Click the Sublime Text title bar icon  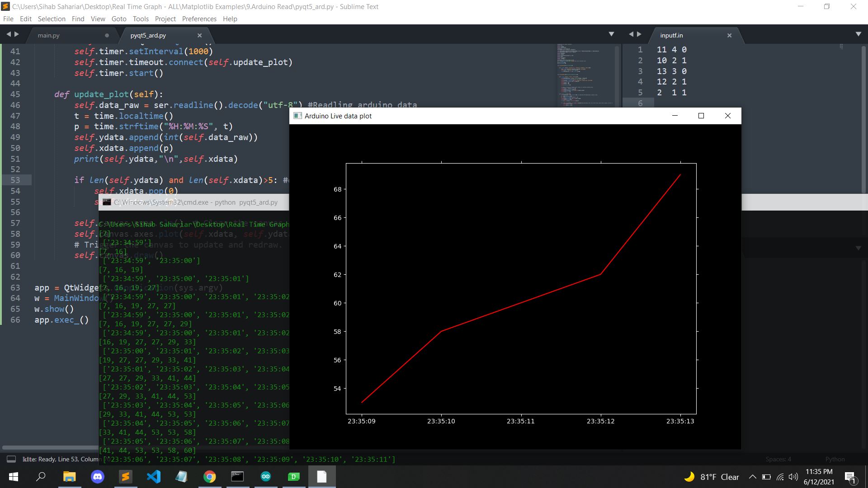(6, 6)
